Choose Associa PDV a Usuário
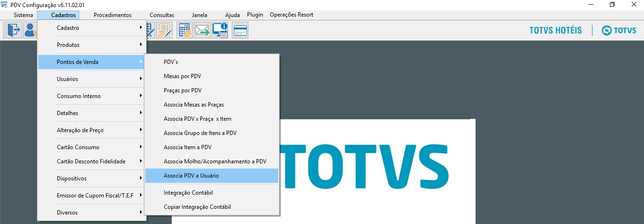The height and width of the screenshot is (224, 644). [x=212, y=176]
